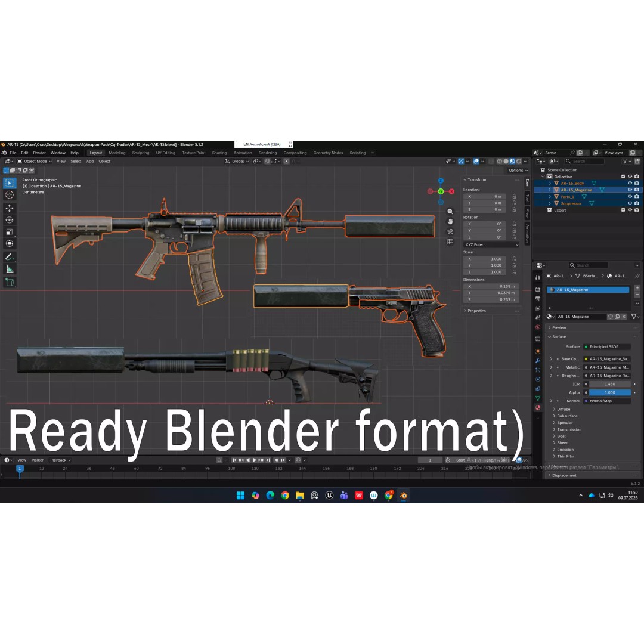Pick the Transform tool

point(10,244)
